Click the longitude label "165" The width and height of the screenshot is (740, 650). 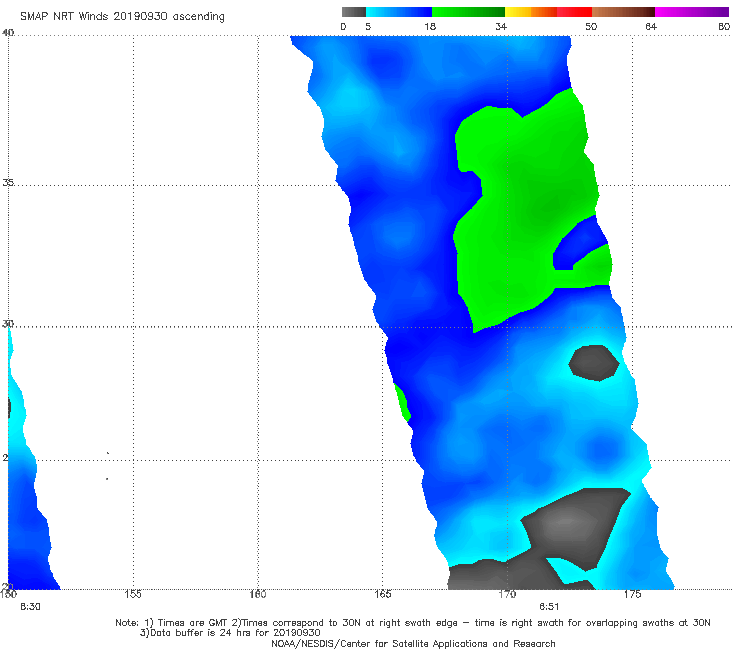pos(382,594)
